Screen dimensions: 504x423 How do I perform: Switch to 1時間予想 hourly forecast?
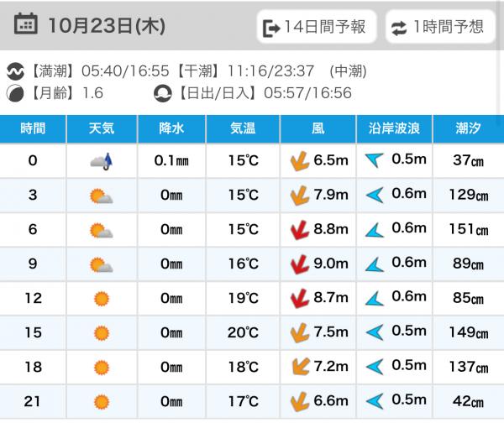point(439,27)
